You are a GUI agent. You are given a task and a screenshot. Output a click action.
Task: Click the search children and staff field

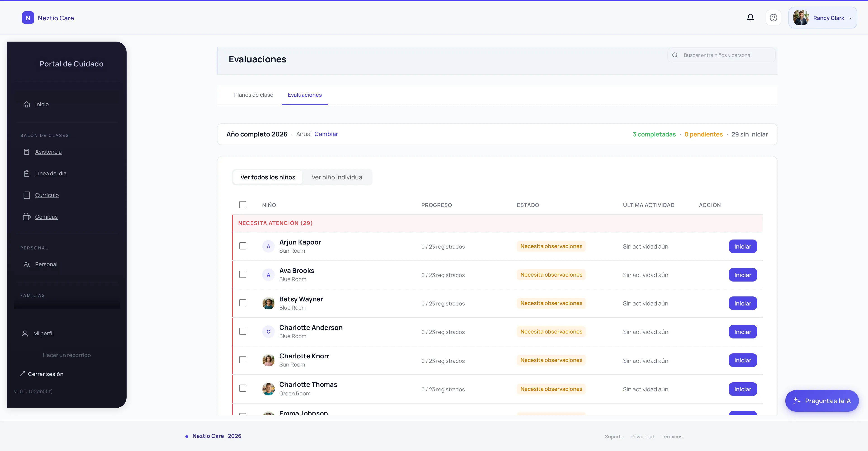[x=721, y=55]
